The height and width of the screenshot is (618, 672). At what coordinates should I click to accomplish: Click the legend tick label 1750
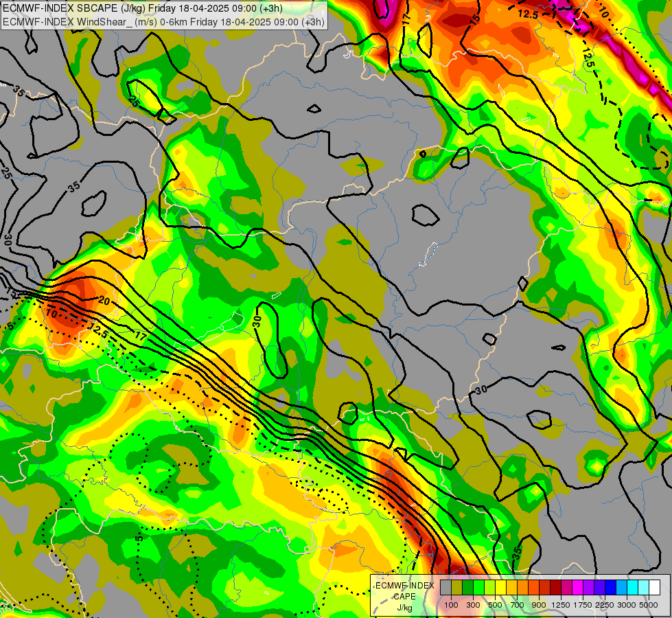583,605
